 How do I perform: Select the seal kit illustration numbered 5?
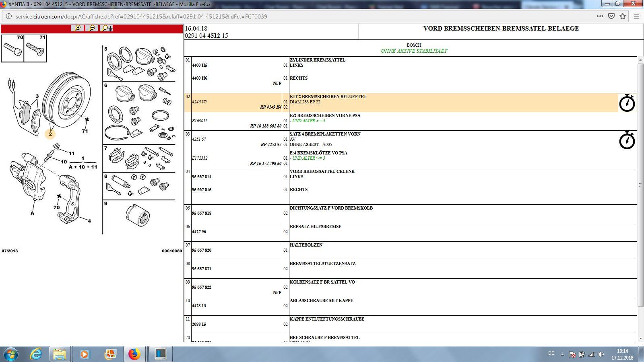(139, 64)
